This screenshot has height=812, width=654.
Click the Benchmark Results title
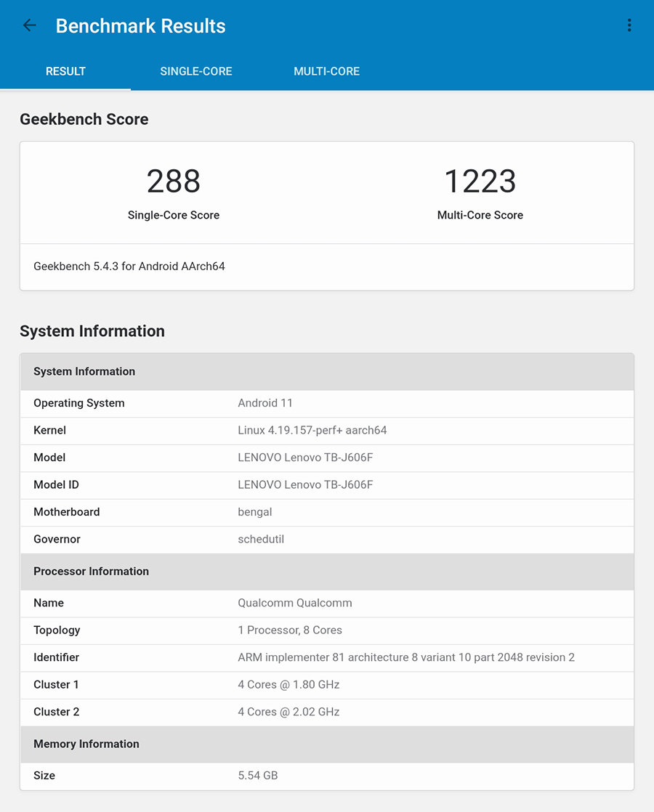point(140,26)
